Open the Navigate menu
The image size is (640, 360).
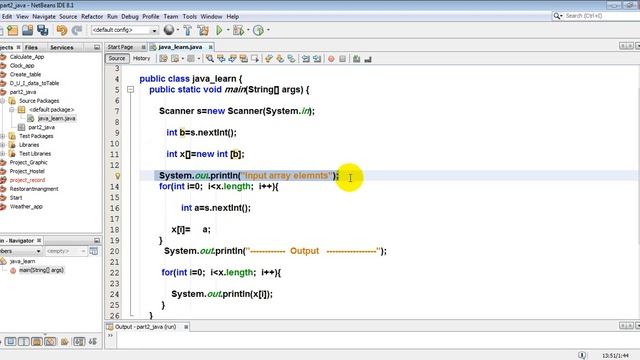[44, 17]
